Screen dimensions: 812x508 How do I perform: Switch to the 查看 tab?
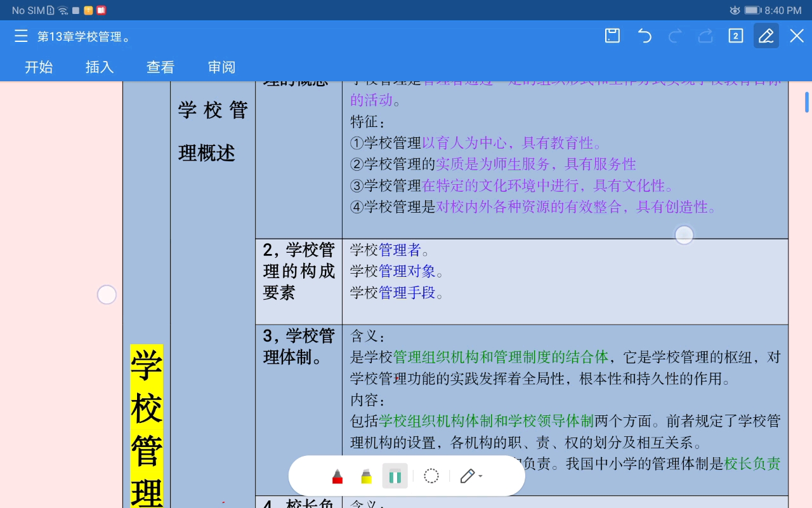click(x=159, y=67)
